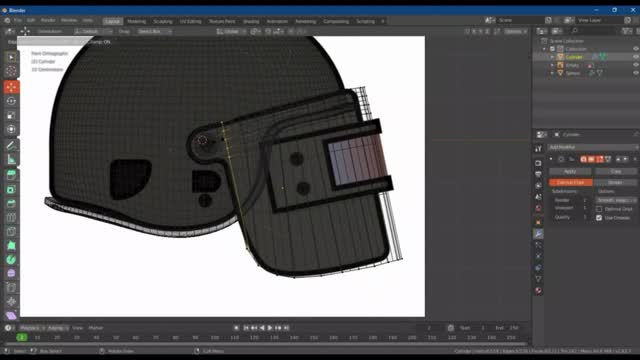
Task: Open the Object properties tab
Action: tap(538, 222)
